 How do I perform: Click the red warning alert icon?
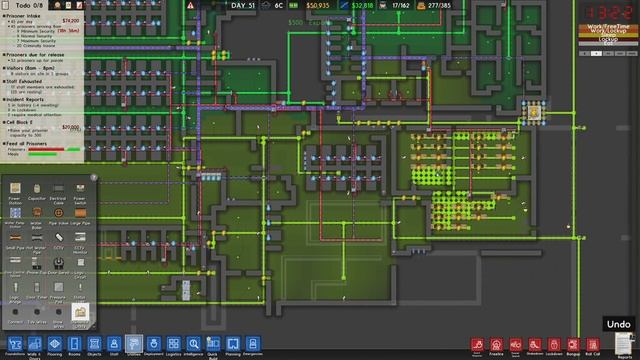tap(191, 6)
